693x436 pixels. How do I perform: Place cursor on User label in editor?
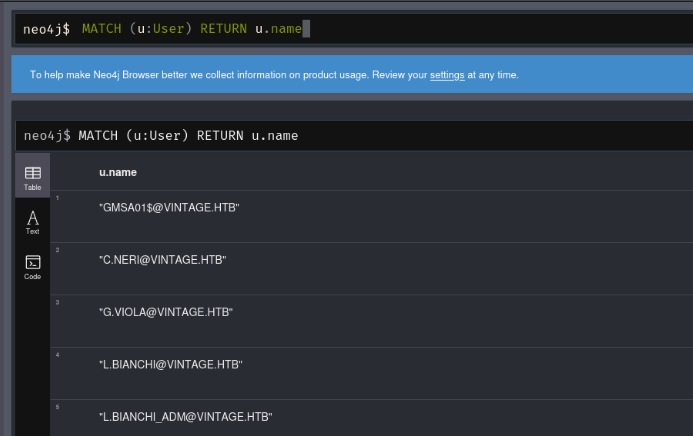(x=168, y=29)
